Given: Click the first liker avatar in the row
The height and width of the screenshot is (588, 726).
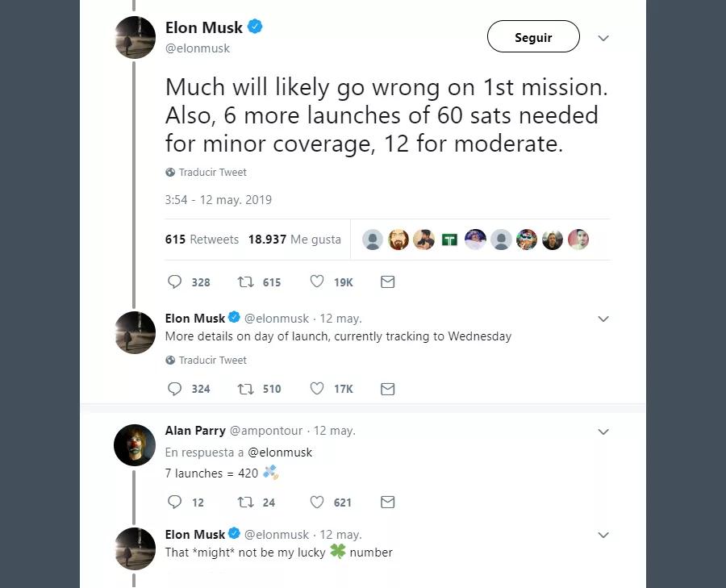Looking at the screenshot, I should tap(372, 239).
